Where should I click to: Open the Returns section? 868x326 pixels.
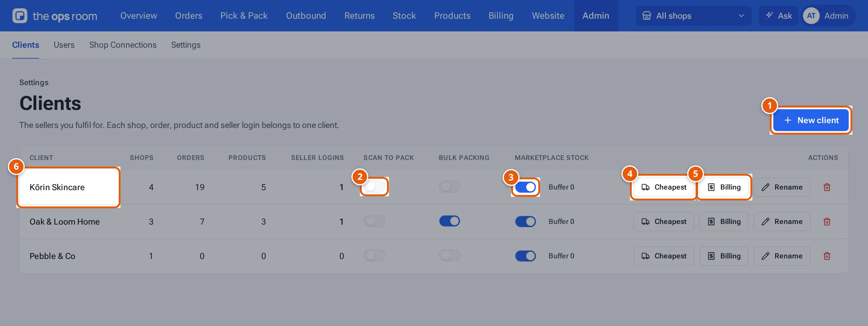click(x=359, y=15)
